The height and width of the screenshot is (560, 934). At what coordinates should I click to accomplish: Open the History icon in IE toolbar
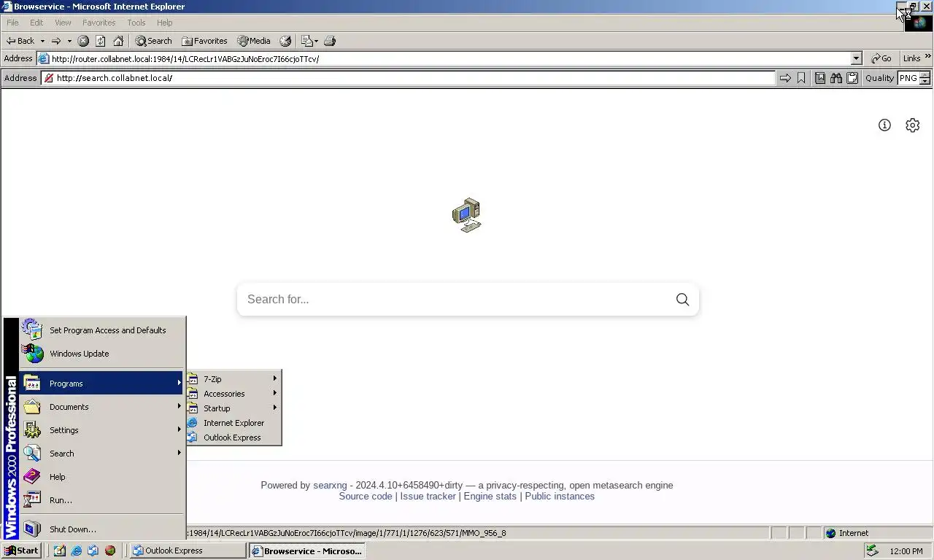click(x=285, y=41)
